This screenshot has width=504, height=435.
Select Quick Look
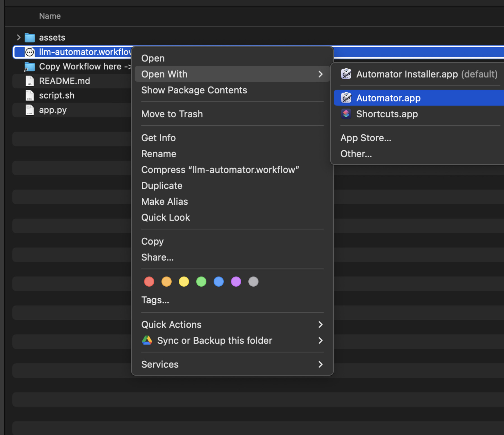pyautogui.click(x=232, y=217)
